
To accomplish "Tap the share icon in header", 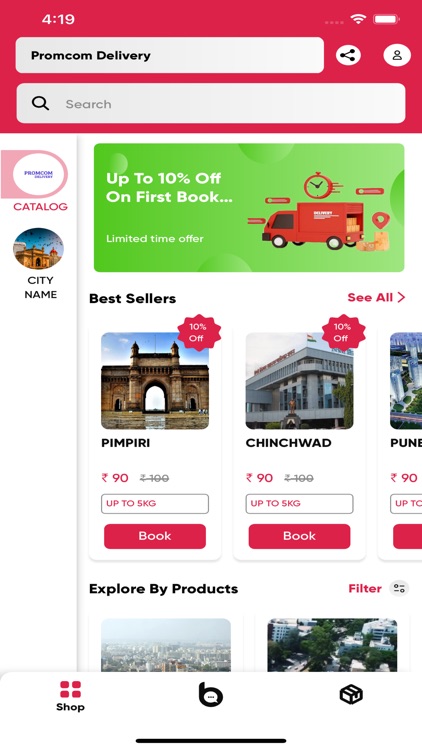I will (x=348, y=55).
